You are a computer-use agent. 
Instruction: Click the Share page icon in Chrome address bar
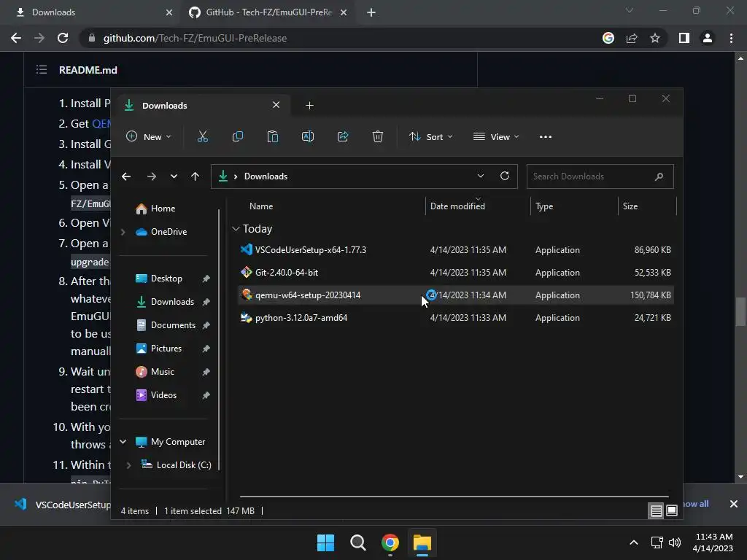click(632, 38)
